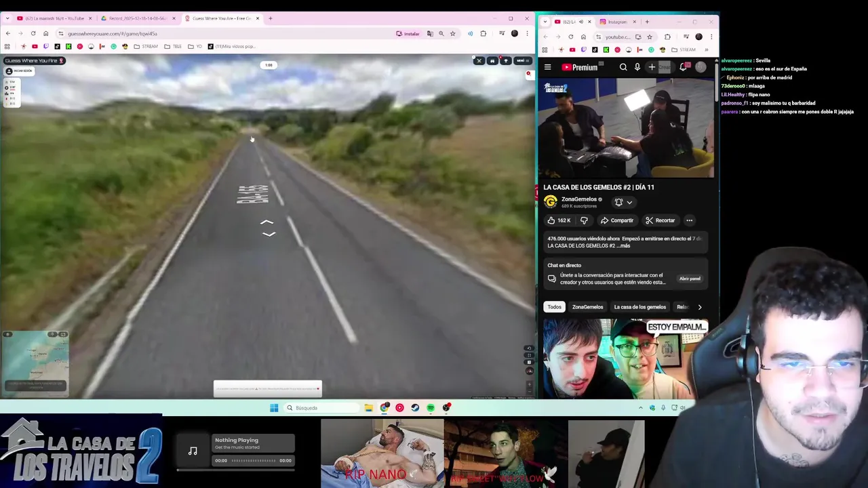Open Windows Start menu

[x=274, y=408]
